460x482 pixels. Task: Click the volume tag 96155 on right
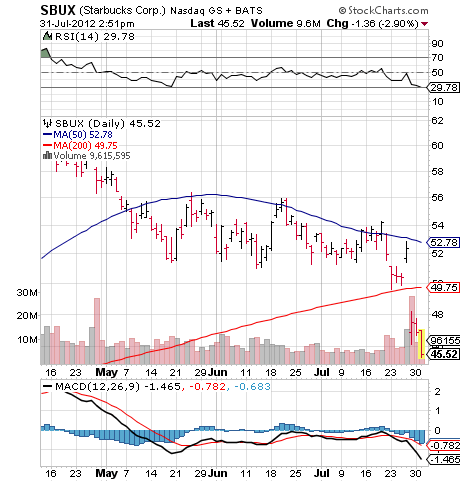444,340
